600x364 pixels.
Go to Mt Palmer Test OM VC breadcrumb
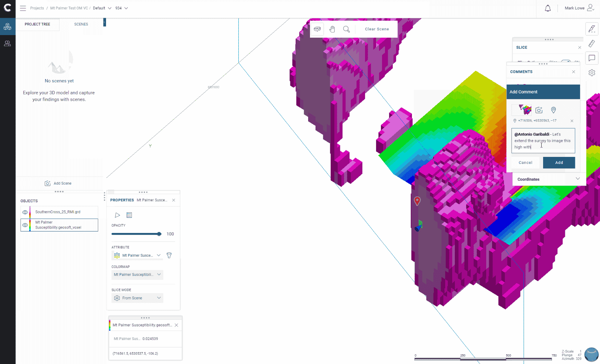(x=69, y=8)
